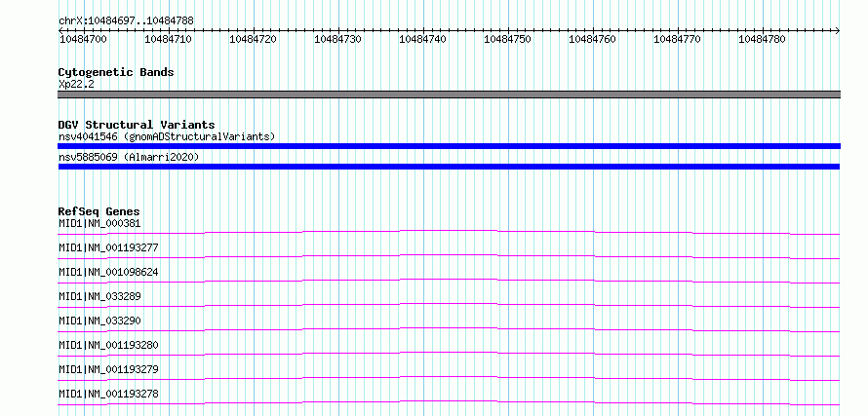Click the blue bar under nsv5885069
The width and height of the screenshot is (868, 416).
[449, 167]
